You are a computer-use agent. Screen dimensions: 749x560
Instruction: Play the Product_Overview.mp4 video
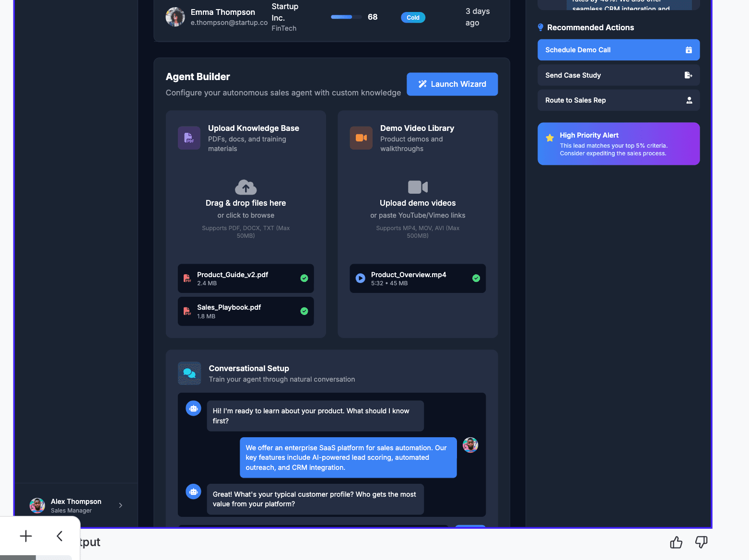(x=360, y=278)
